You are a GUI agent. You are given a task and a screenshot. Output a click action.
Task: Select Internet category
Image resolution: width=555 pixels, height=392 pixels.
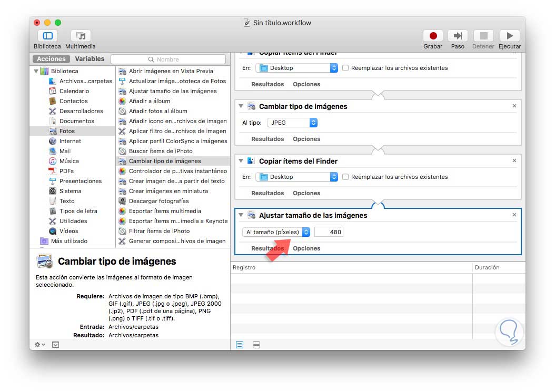click(x=70, y=141)
